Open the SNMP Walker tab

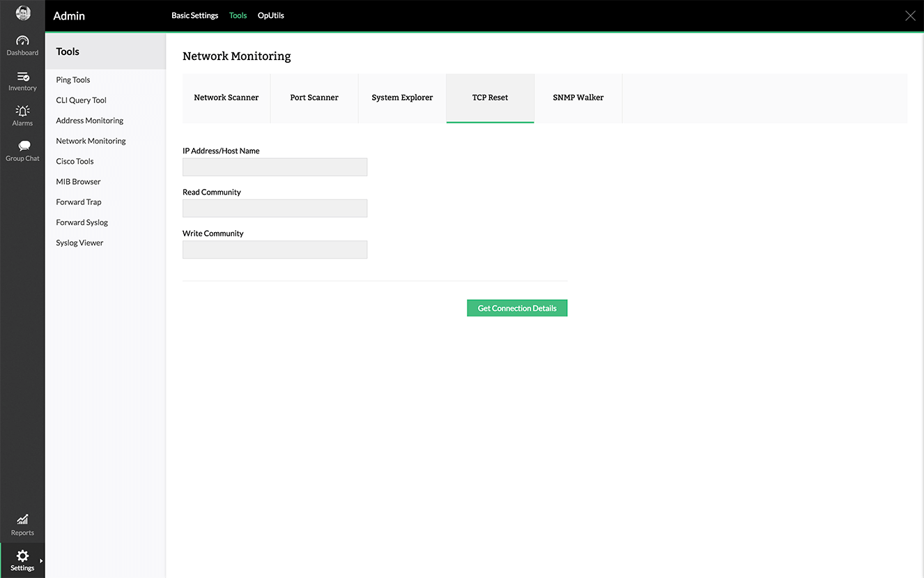[578, 98]
